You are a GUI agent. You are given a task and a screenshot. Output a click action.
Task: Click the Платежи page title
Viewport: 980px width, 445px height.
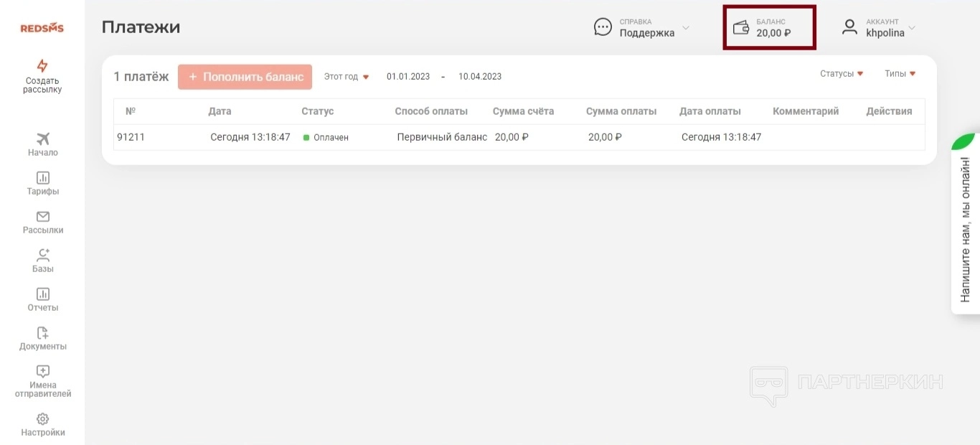click(x=141, y=27)
